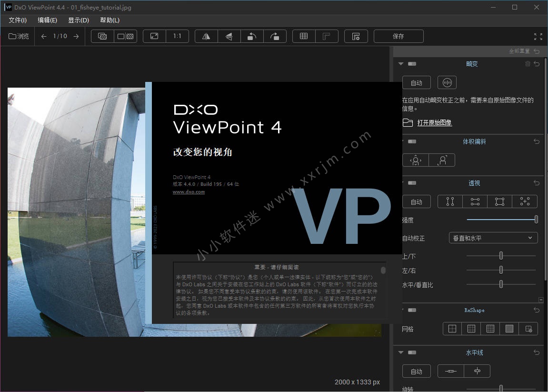Select manual distortion type icon
Viewport: 548px width, 392px height.
pos(447,82)
